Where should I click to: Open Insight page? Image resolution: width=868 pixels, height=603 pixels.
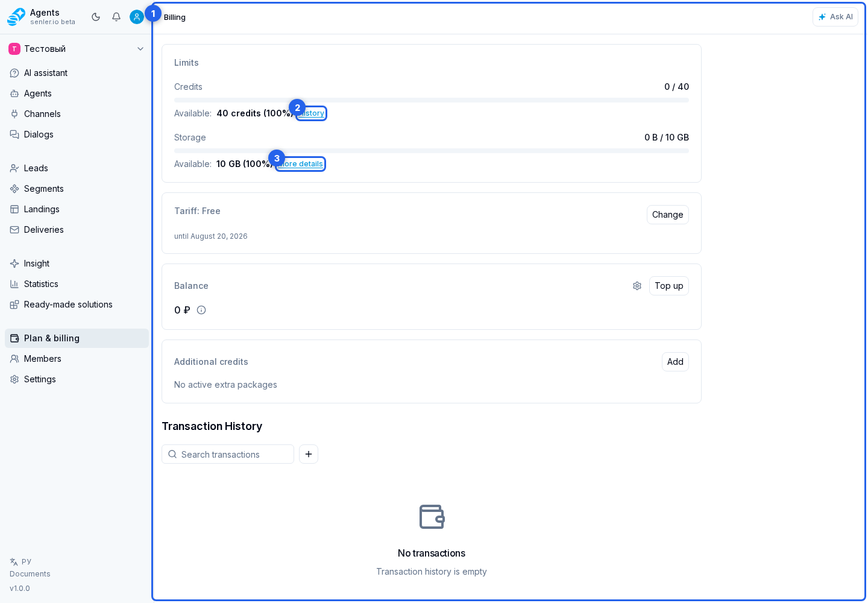pos(77,264)
